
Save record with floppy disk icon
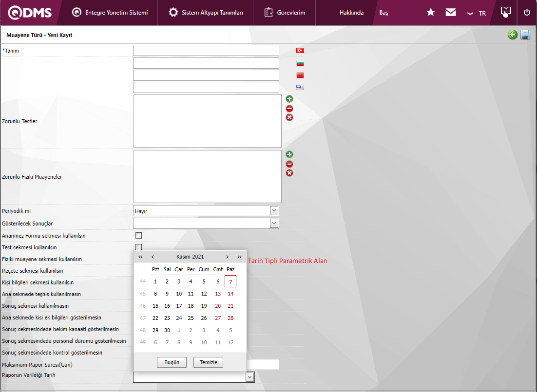point(525,35)
